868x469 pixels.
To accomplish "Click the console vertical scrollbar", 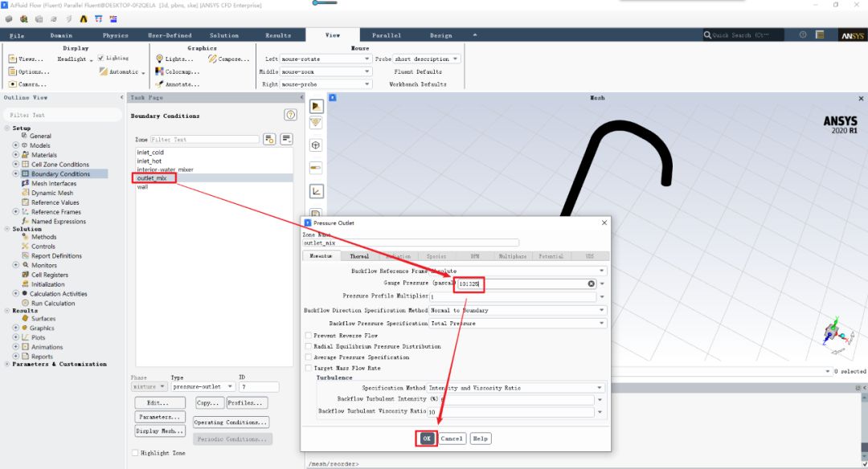I will [x=863, y=427].
